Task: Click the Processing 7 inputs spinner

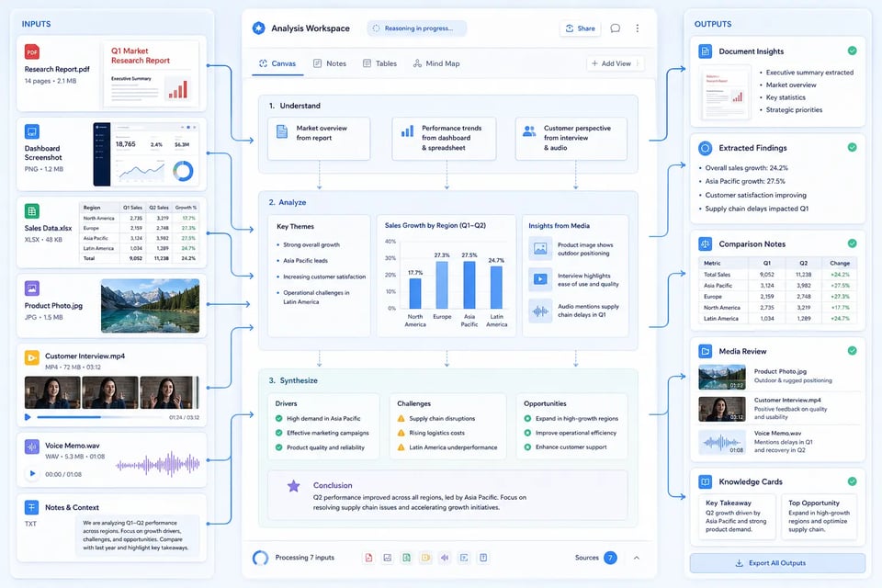Action: tap(260, 558)
